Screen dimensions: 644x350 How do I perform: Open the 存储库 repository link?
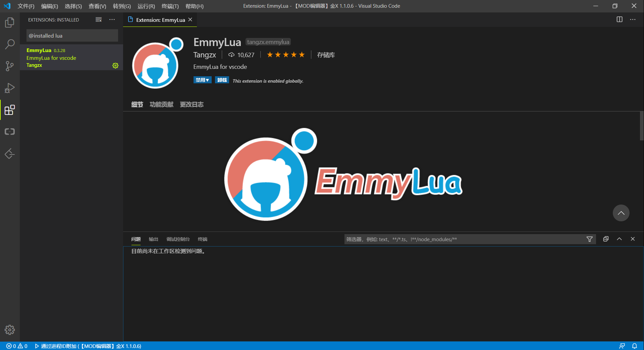point(325,55)
